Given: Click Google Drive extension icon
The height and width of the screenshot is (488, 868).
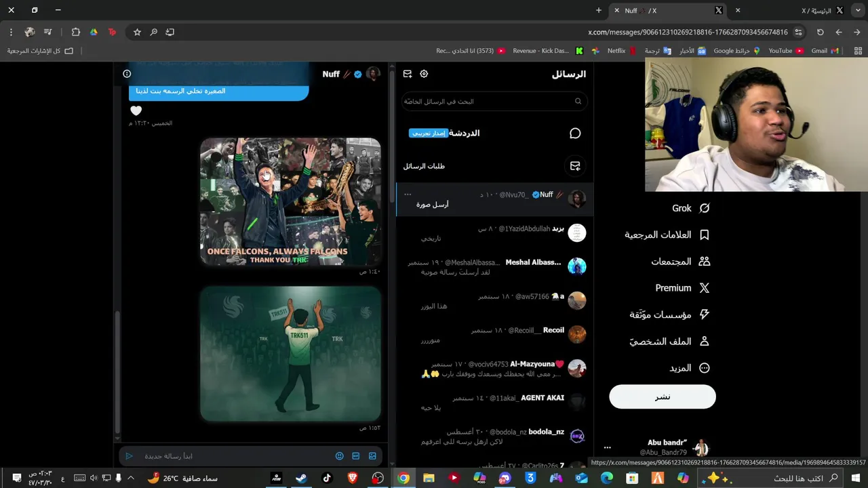Looking at the screenshot, I should (x=94, y=32).
